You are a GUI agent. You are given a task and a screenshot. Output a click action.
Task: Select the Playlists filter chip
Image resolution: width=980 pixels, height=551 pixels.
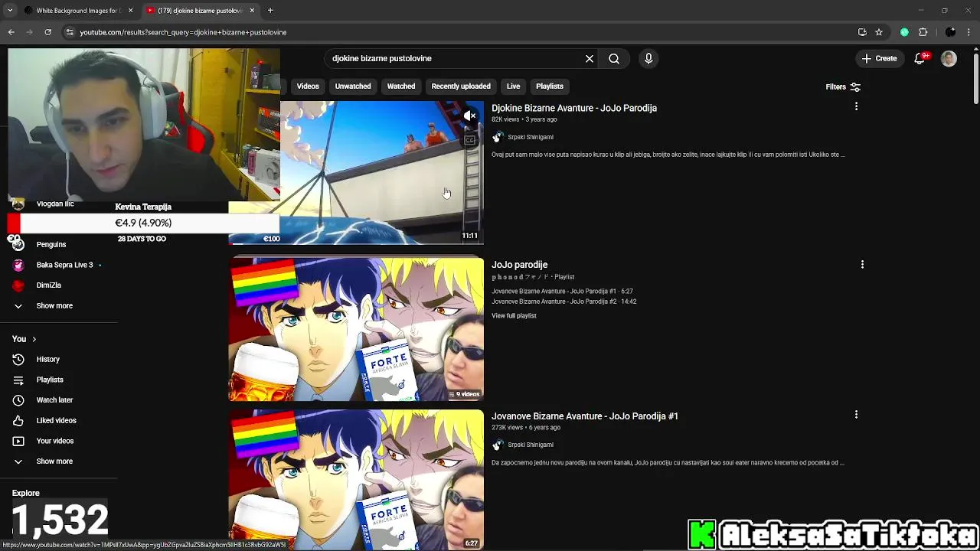tap(550, 86)
